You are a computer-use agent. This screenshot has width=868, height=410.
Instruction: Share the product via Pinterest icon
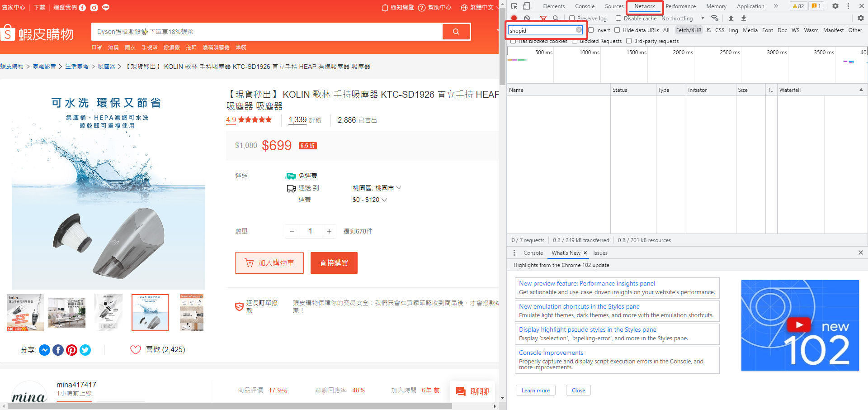point(71,350)
